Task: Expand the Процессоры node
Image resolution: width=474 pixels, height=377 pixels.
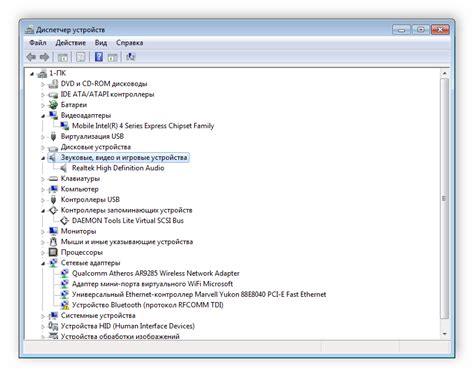Action: click(x=43, y=253)
